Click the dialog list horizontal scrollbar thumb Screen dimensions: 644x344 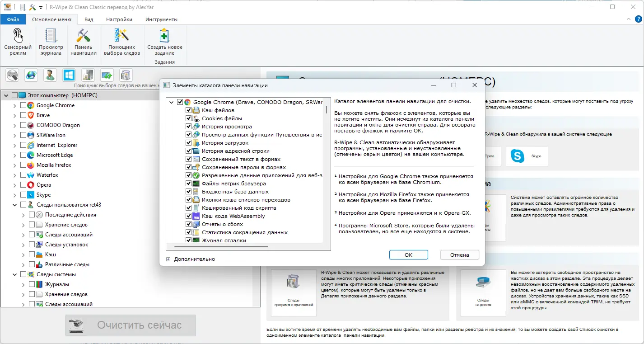coord(221,247)
